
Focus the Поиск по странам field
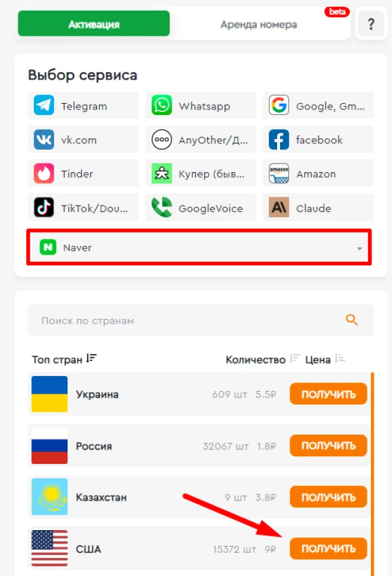click(x=200, y=320)
